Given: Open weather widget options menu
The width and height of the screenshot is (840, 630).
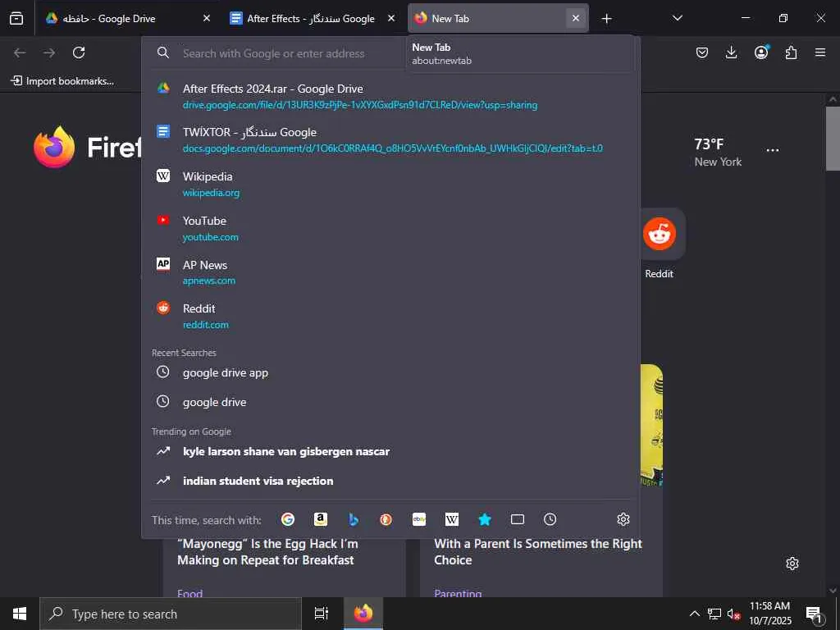Looking at the screenshot, I should tap(773, 151).
